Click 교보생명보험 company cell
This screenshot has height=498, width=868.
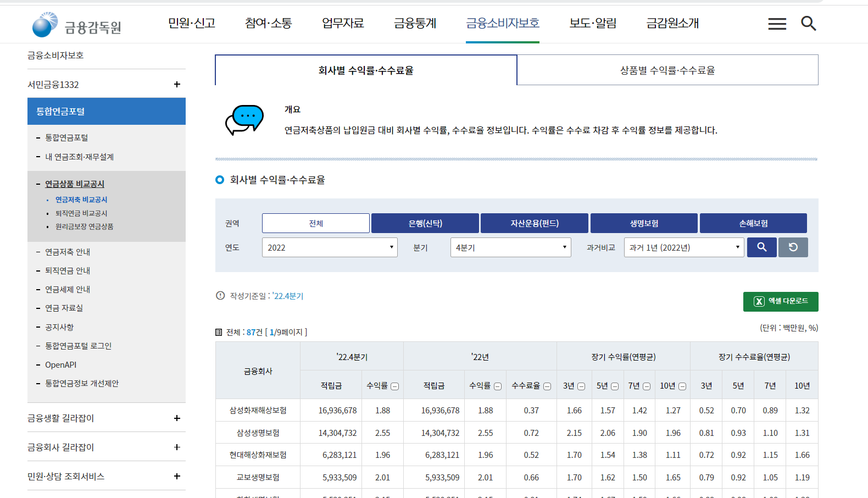(x=258, y=477)
